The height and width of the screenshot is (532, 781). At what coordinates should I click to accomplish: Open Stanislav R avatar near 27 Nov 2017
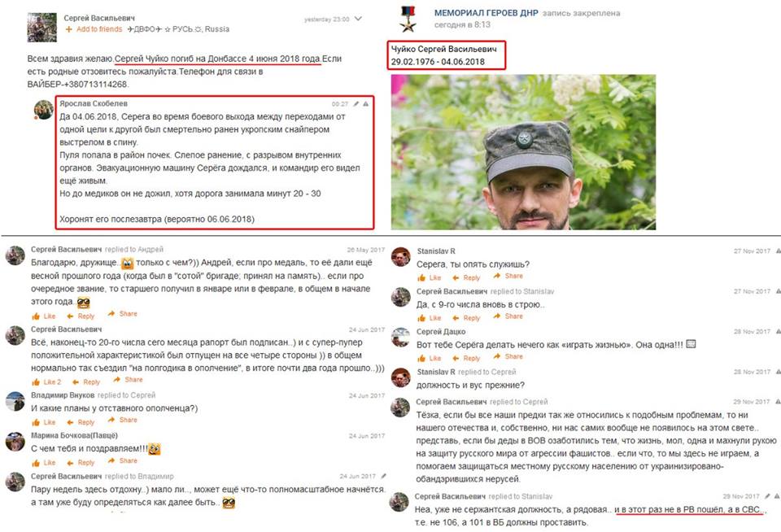click(401, 257)
